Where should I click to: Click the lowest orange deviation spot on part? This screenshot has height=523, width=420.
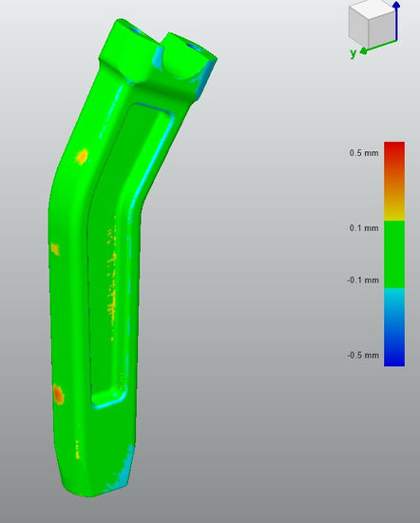58,395
